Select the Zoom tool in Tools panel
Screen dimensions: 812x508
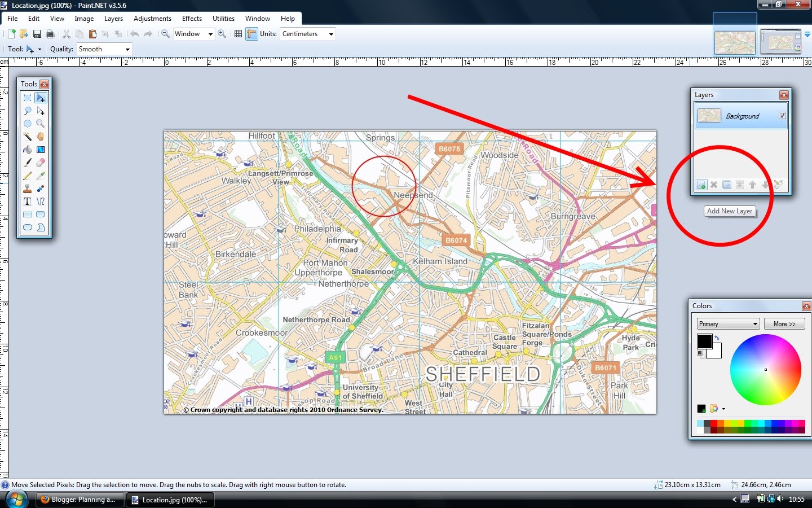pos(41,124)
